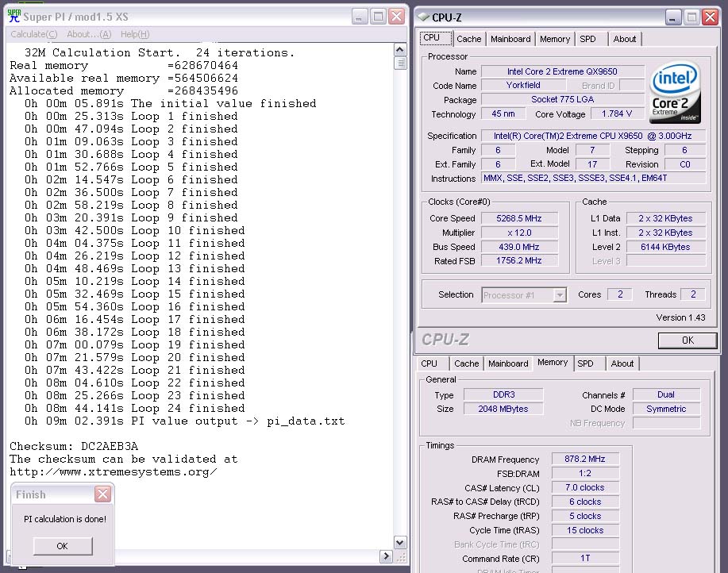Click OK in the Finish dialog

pos(62,546)
